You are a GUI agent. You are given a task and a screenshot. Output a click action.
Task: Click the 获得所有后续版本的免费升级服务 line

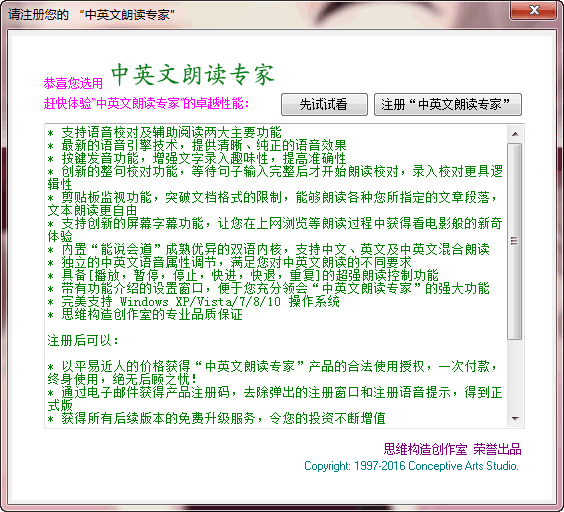pos(217,418)
